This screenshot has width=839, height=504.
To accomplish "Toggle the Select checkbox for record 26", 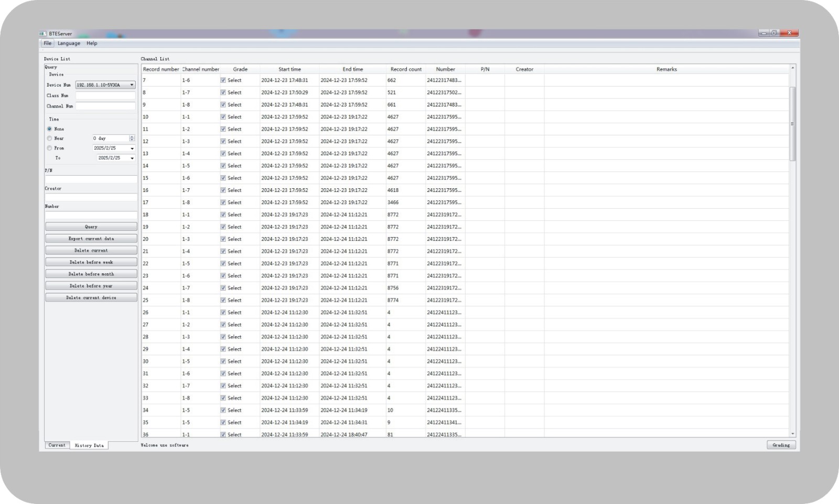I will (223, 313).
